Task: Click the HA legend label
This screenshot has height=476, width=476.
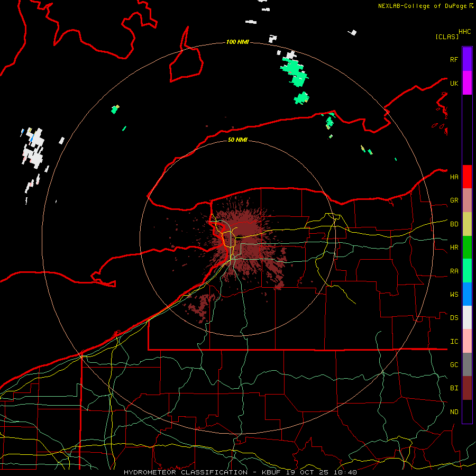Action: pos(454,177)
